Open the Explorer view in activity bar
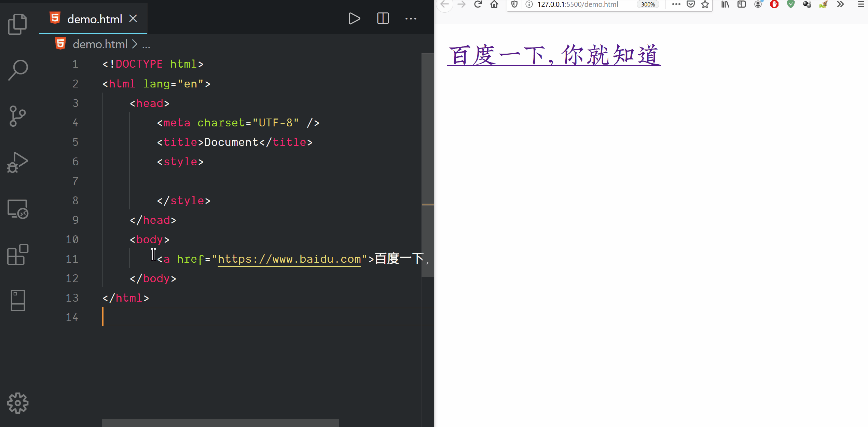 click(17, 24)
